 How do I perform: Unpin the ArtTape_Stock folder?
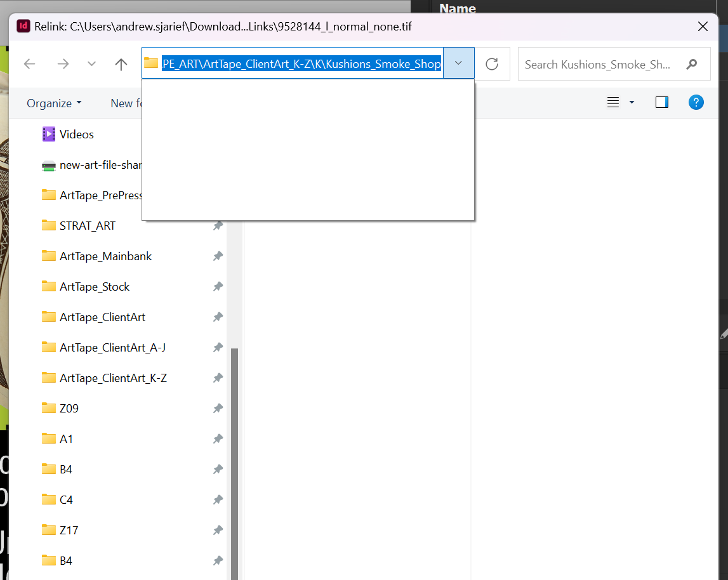(x=218, y=286)
